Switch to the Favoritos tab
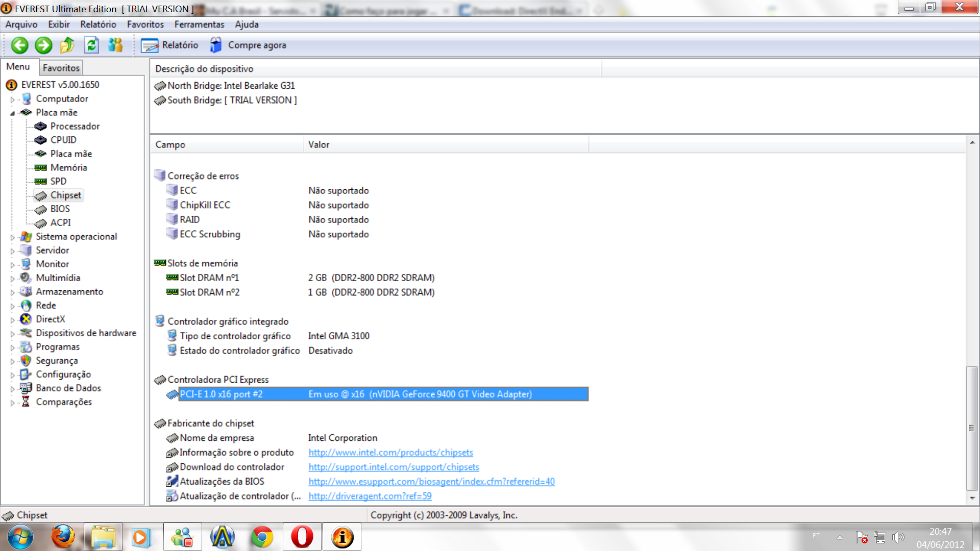980x551 pixels. click(61, 68)
